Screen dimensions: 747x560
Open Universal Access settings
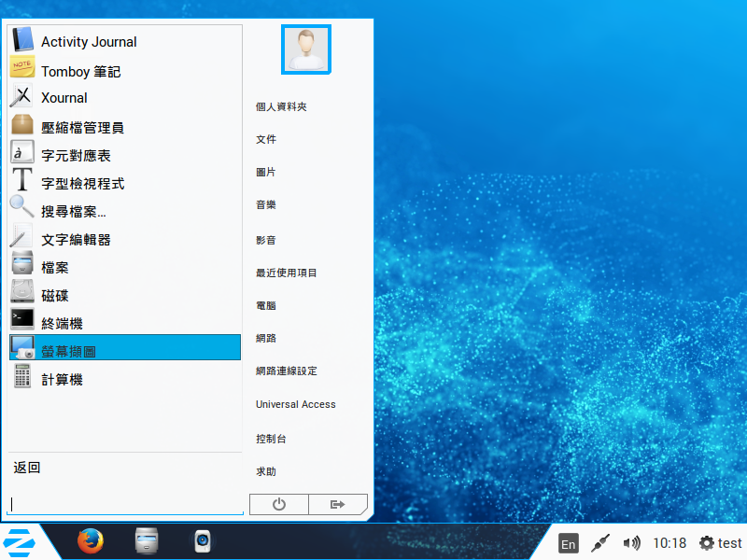coord(296,404)
